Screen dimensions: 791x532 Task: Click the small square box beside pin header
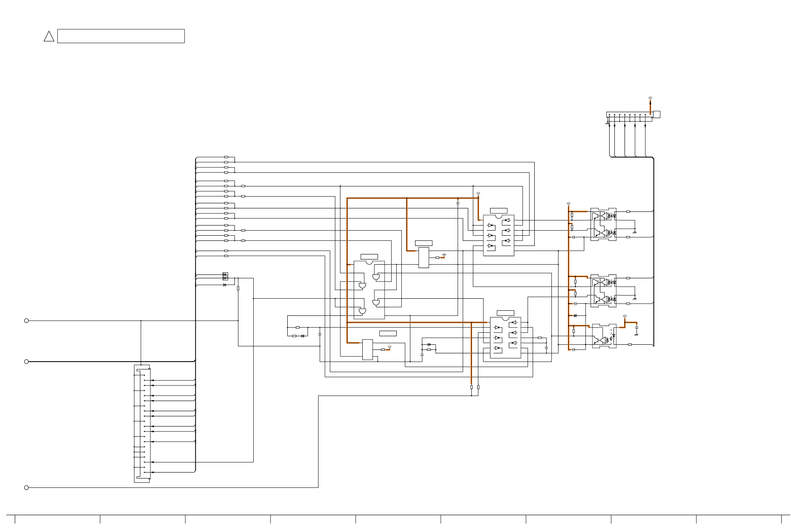point(657,115)
